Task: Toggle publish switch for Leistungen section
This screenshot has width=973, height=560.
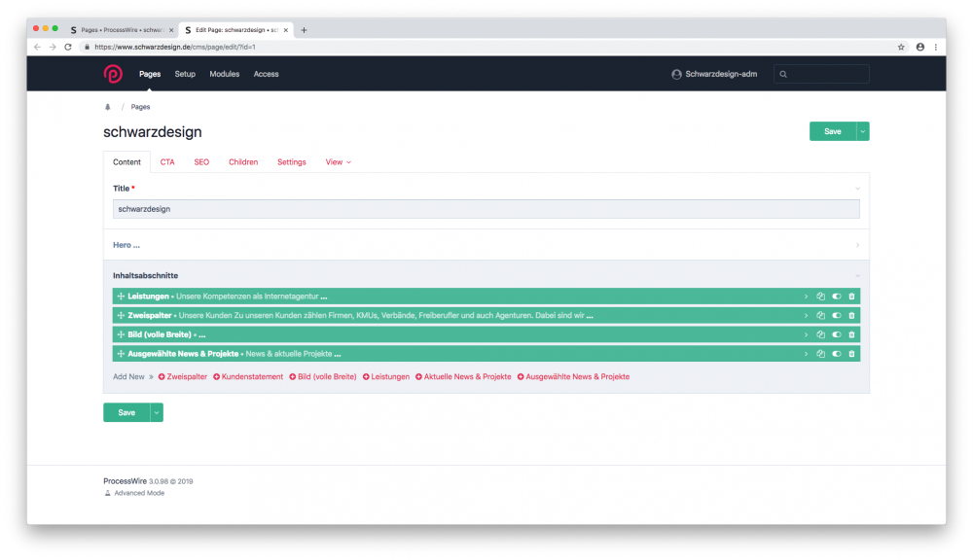Action: coord(836,297)
